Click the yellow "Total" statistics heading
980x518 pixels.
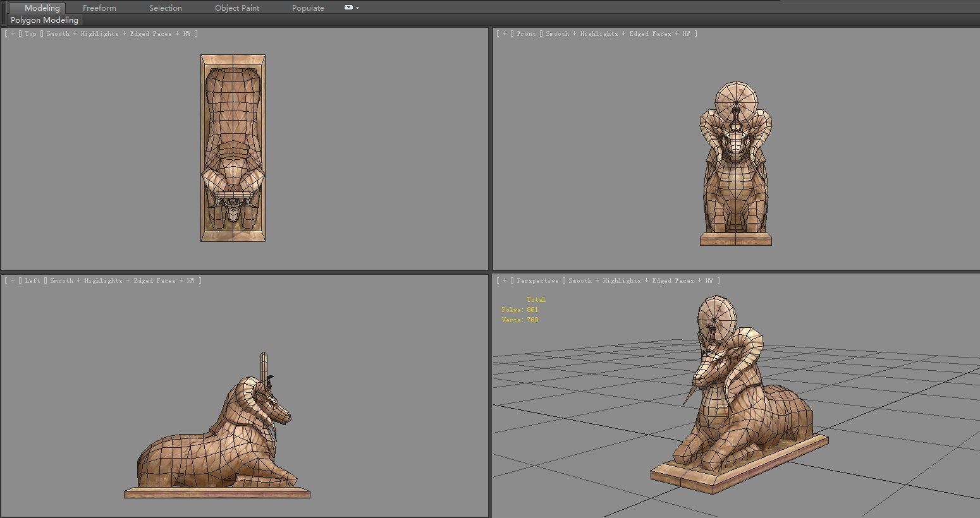coord(536,299)
